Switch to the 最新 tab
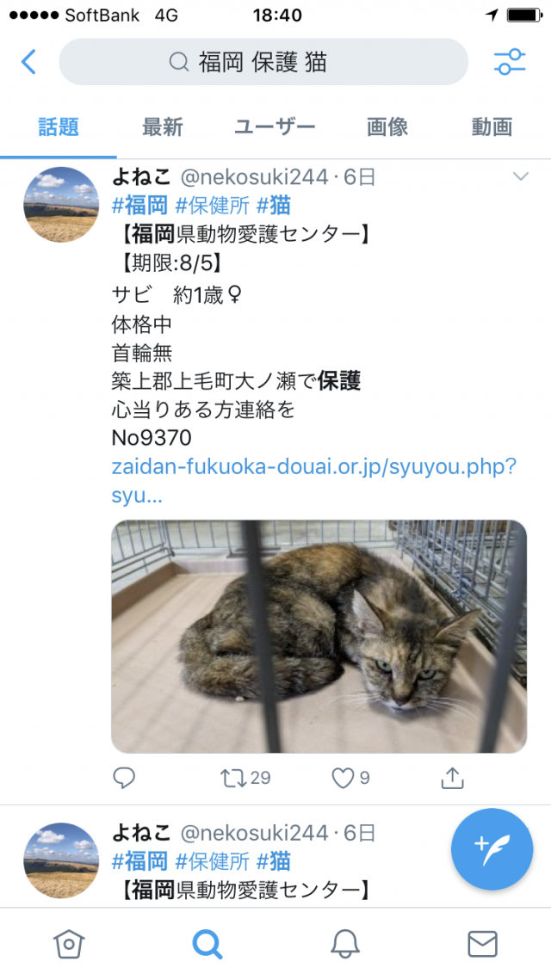Screen dimensions: 551x980 [x=163, y=126]
